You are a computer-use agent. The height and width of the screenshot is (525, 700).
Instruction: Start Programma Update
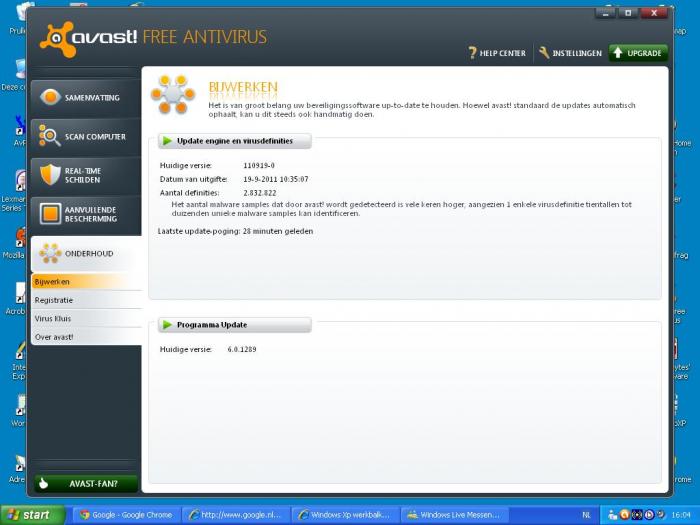point(235,325)
